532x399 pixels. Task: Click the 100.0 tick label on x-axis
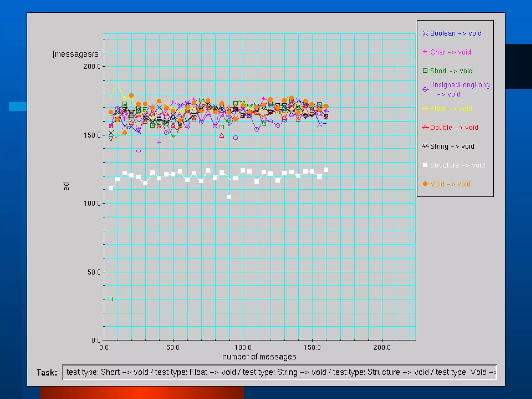click(243, 348)
